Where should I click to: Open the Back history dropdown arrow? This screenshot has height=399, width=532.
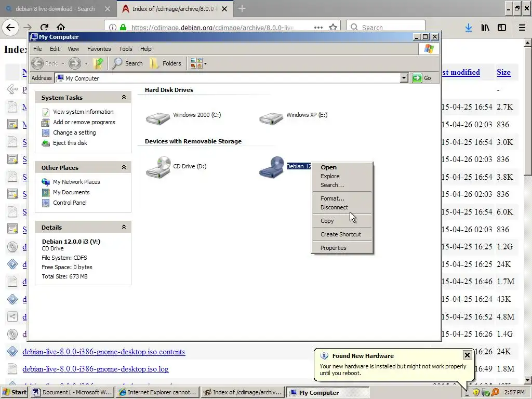[63, 64]
